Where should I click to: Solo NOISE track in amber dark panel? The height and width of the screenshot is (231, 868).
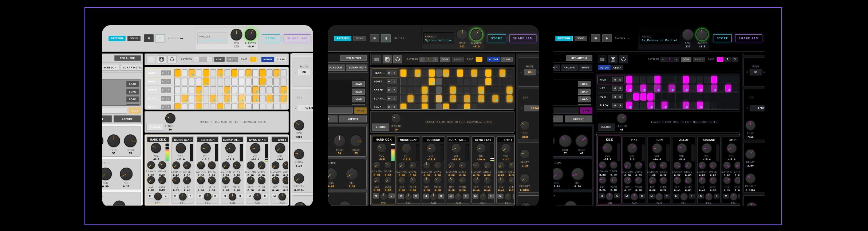pos(394,82)
